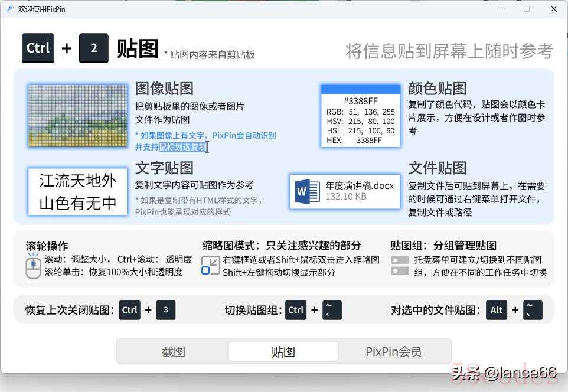This screenshot has width=568, height=392.
Task: Click the highlighted 鼠标划选复制 text
Action: (x=182, y=147)
